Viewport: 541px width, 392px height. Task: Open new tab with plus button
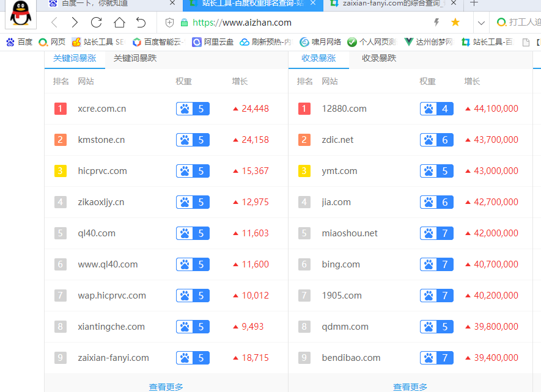point(474,4)
